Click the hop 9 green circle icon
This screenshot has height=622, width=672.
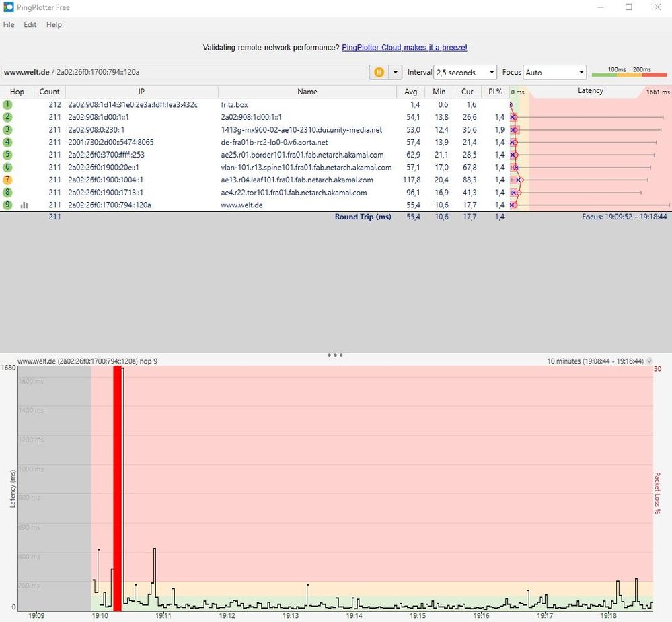(7, 205)
